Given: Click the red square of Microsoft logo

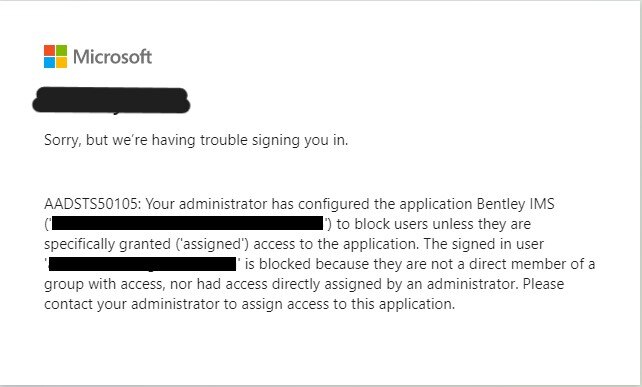Looking at the screenshot, I should pos(50,51).
